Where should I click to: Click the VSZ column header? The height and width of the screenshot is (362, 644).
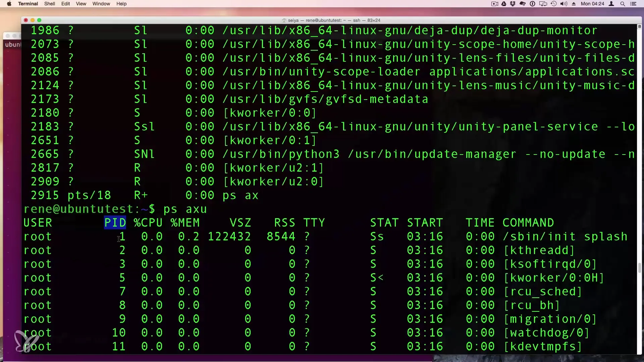pyautogui.click(x=240, y=223)
